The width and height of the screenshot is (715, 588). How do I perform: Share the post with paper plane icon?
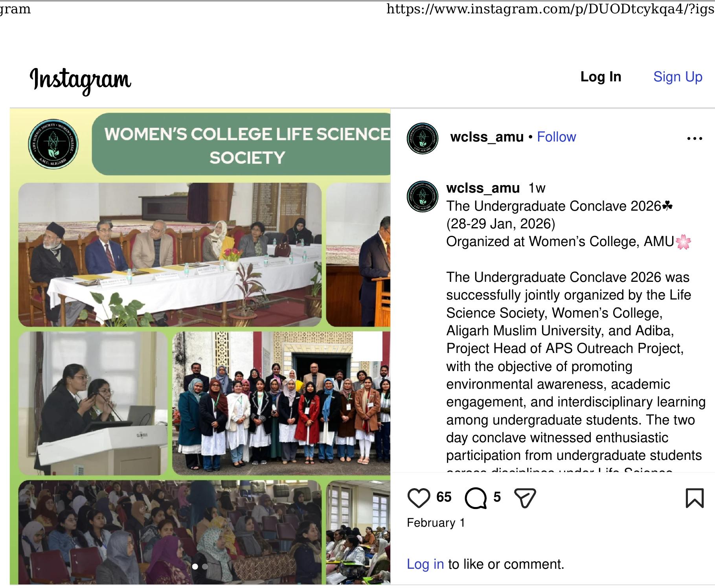(x=525, y=498)
